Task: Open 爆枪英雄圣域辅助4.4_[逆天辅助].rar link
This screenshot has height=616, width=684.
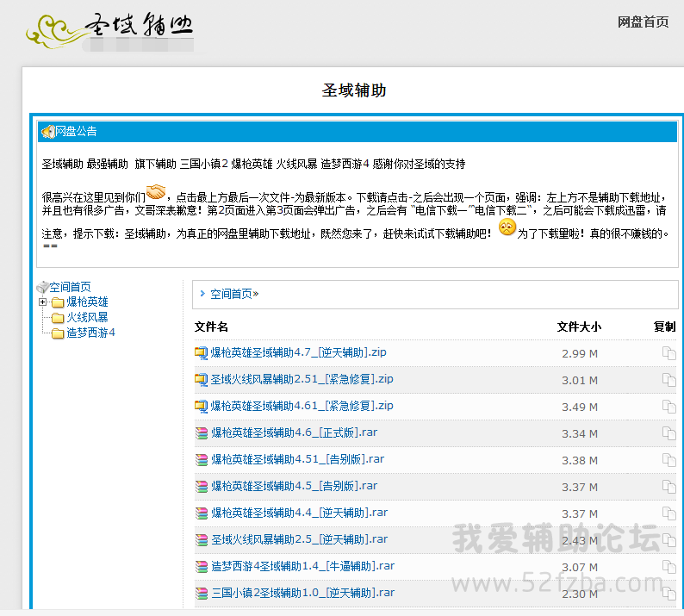Action: [299, 513]
